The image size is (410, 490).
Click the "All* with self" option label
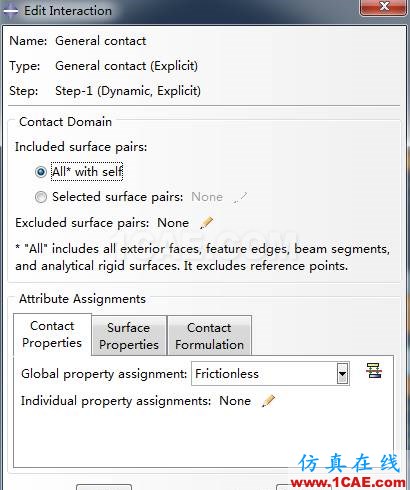[x=87, y=172]
